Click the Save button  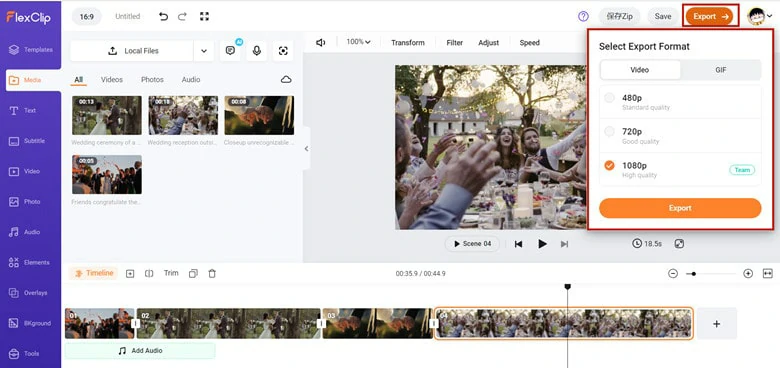[663, 16]
